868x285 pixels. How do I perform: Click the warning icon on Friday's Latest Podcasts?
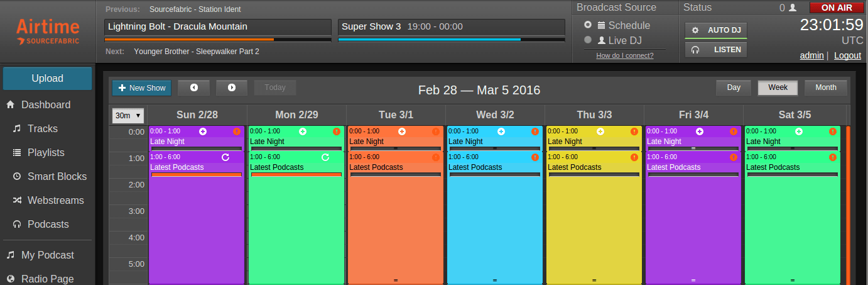tap(734, 157)
